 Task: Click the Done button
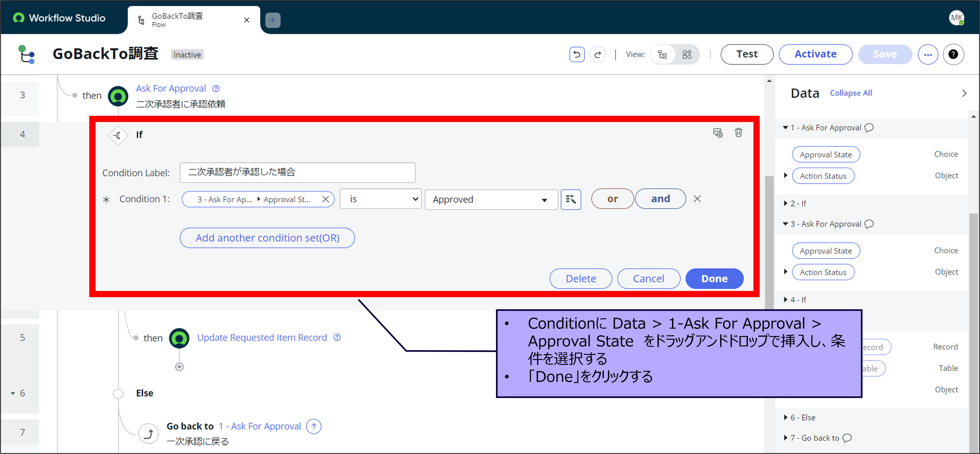[714, 279]
